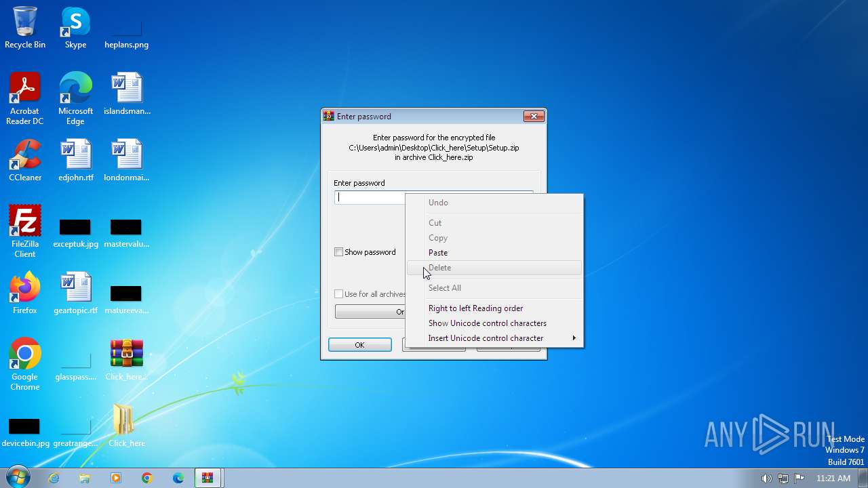Open the clock showing 11:21 AM
The height and width of the screenshot is (488, 868).
[833, 479]
